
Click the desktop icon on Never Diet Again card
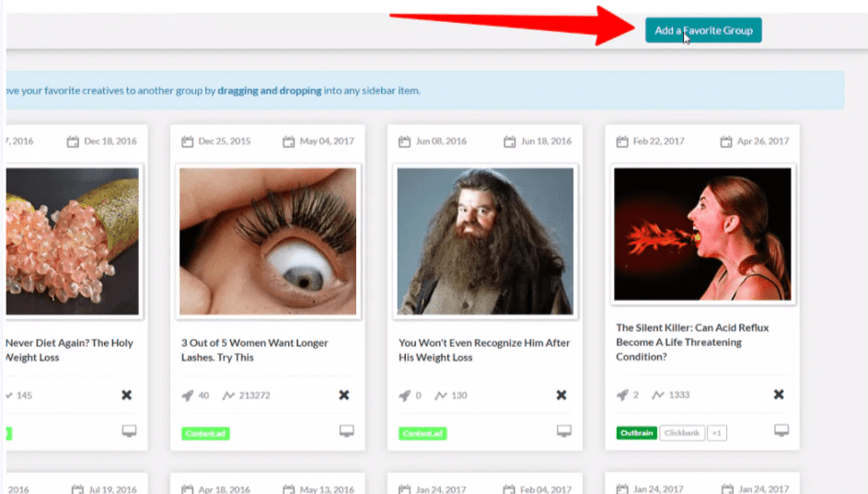point(129,431)
